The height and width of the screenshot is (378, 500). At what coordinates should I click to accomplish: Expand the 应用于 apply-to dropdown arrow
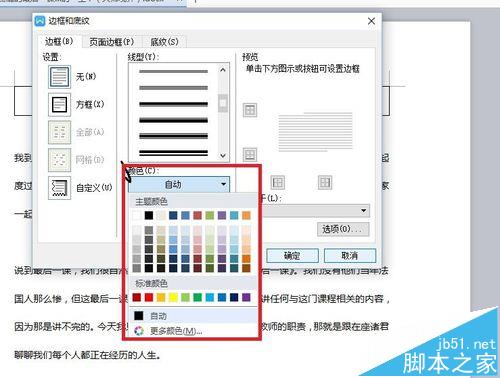(363, 211)
